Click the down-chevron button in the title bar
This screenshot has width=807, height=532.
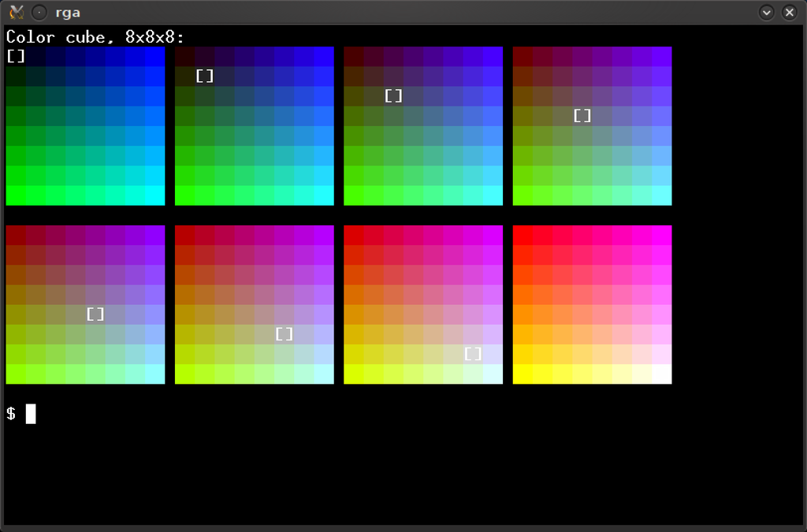(766, 12)
